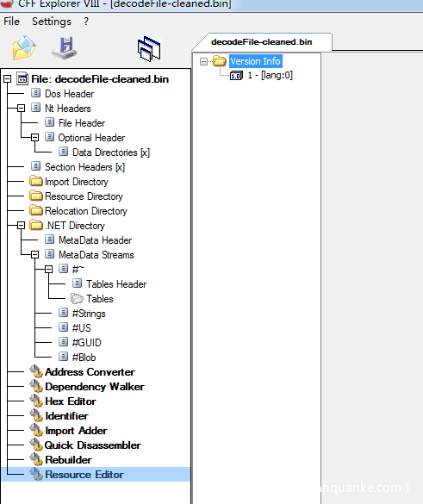Click the Save floppy disk toolbar icon

(x=65, y=48)
